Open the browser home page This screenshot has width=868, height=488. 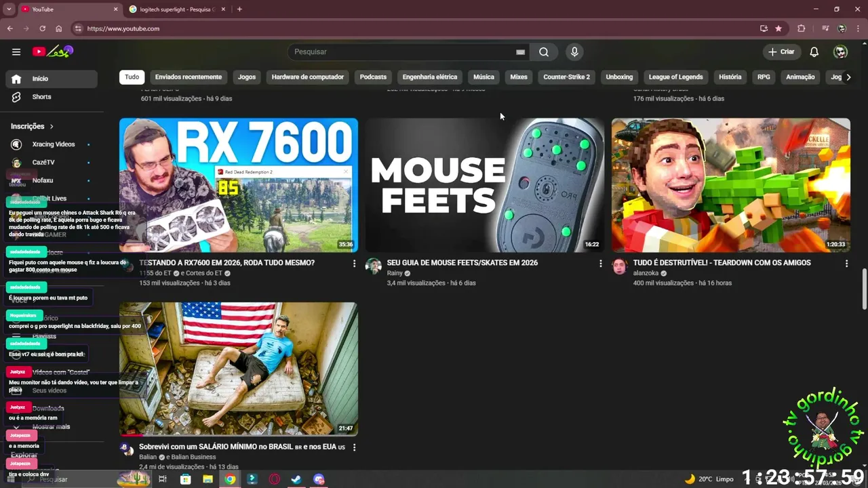(x=59, y=28)
